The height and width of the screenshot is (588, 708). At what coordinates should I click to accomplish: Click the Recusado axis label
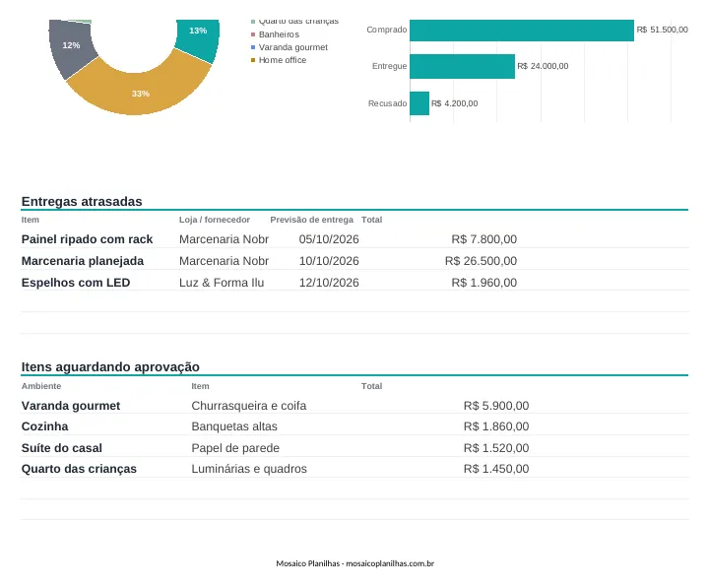click(387, 103)
